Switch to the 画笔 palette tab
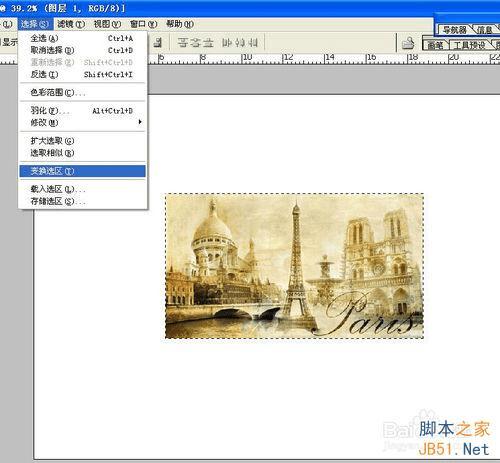Screen dimensions: 500x463 (435, 45)
